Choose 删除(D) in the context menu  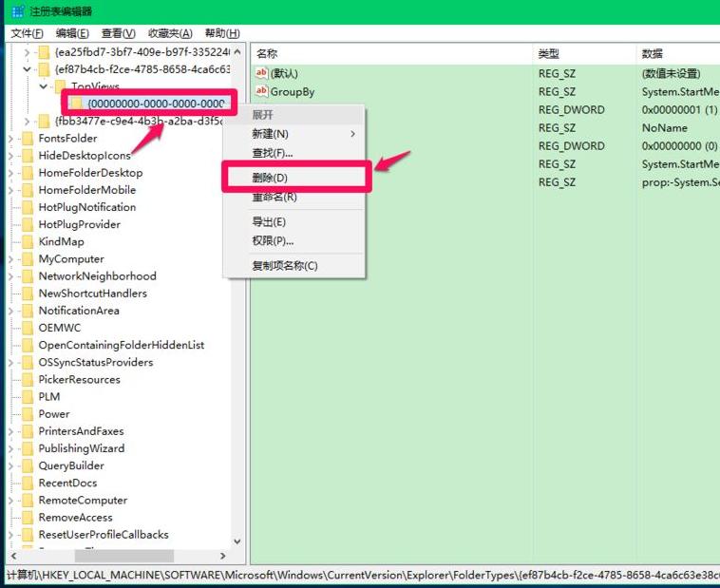270,178
